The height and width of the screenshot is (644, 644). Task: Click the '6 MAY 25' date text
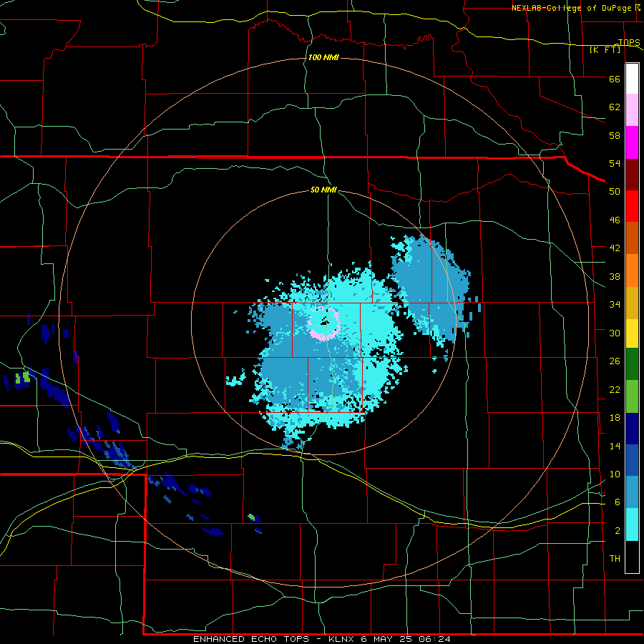(x=387, y=639)
